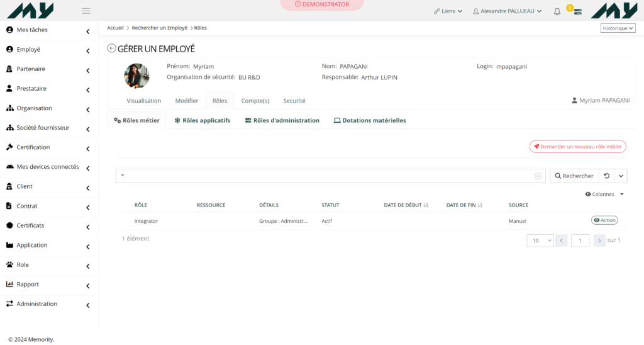Open the Historique dropdown

point(618,28)
